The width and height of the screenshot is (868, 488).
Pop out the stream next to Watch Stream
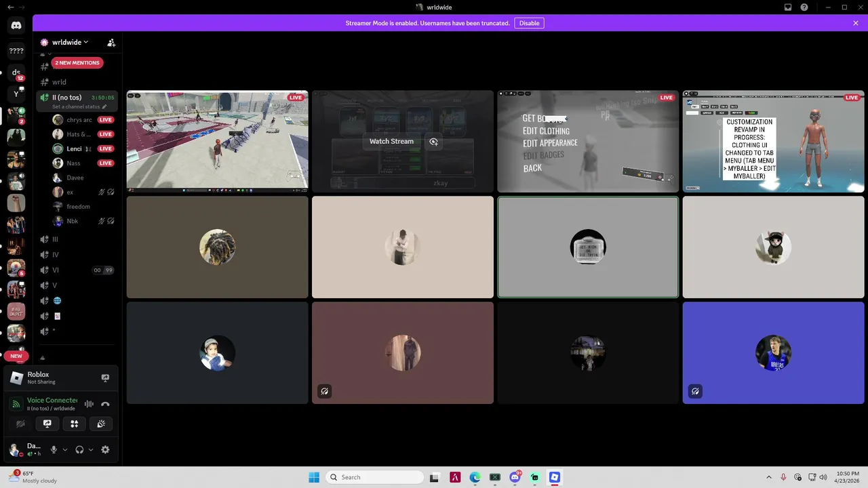434,141
